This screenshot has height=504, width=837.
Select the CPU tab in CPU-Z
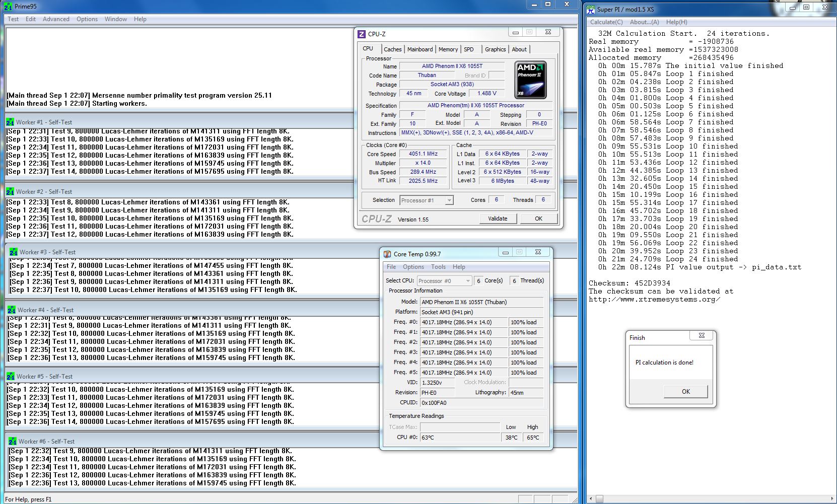[368, 48]
